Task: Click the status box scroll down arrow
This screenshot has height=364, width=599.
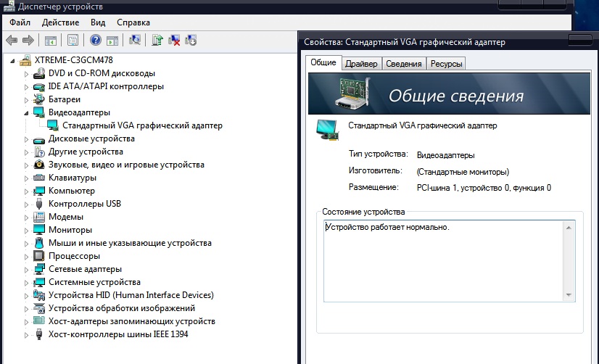Action: pyautogui.click(x=569, y=295)
